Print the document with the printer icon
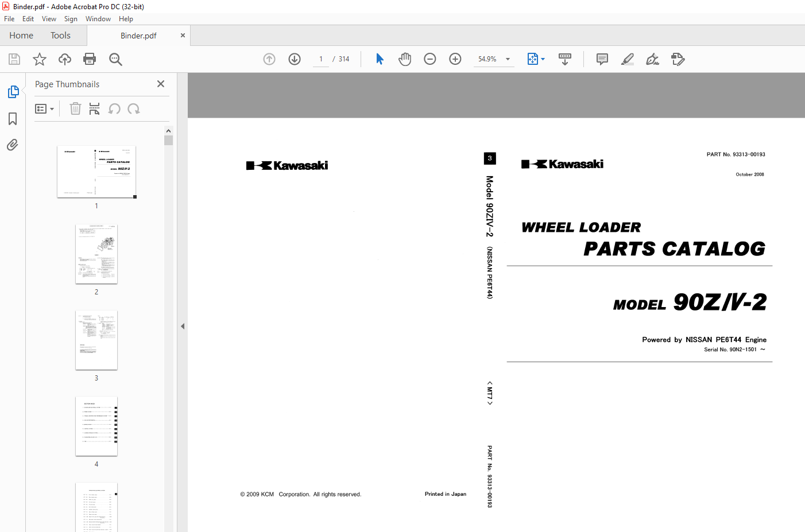This screenshot has width=805, height=532. tap(90, 59)
